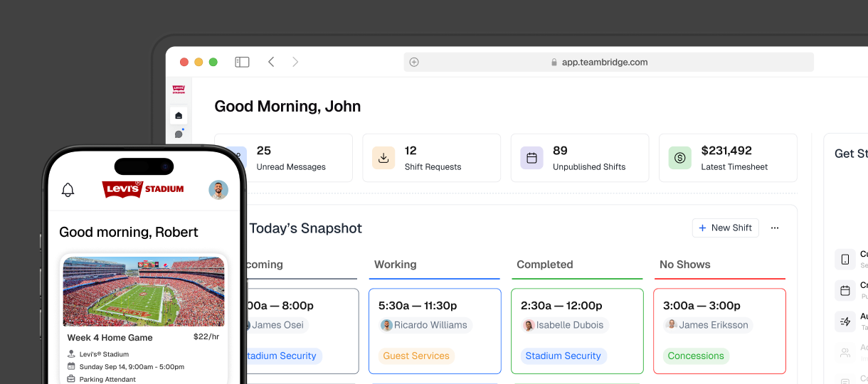Screen dimensions: 868x384
Task: Open the 3:00a — 3:00p no-show shift
Action: coord(719,331)
